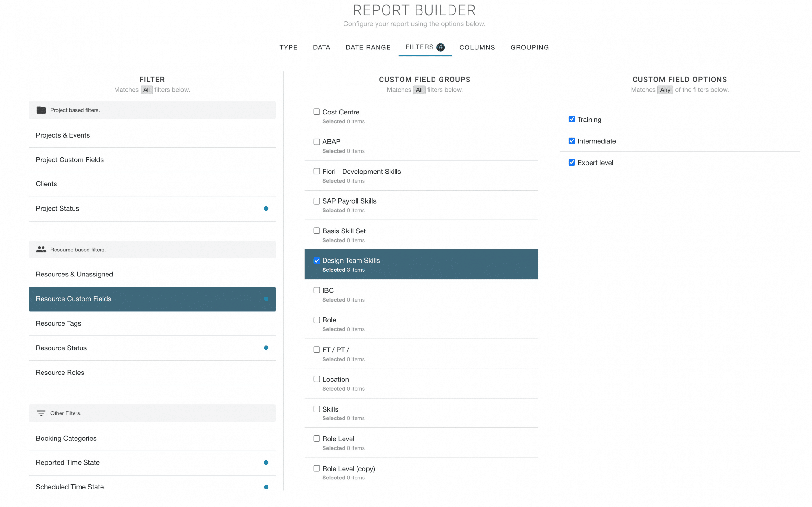The image size is (812, 507).
Task: Click the dot beside Scheduled Time State
Action: 266,487
